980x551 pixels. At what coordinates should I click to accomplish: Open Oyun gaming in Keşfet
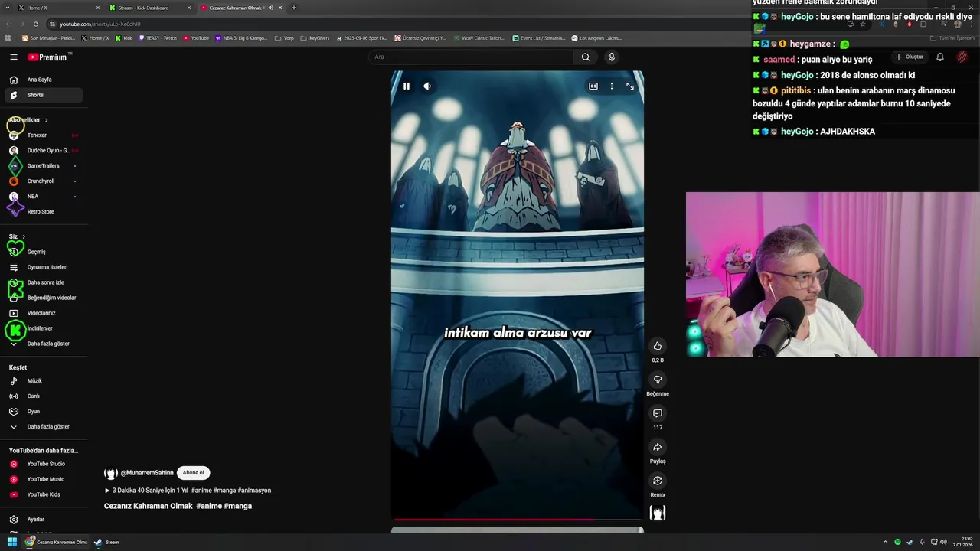(x=44, y=412)
